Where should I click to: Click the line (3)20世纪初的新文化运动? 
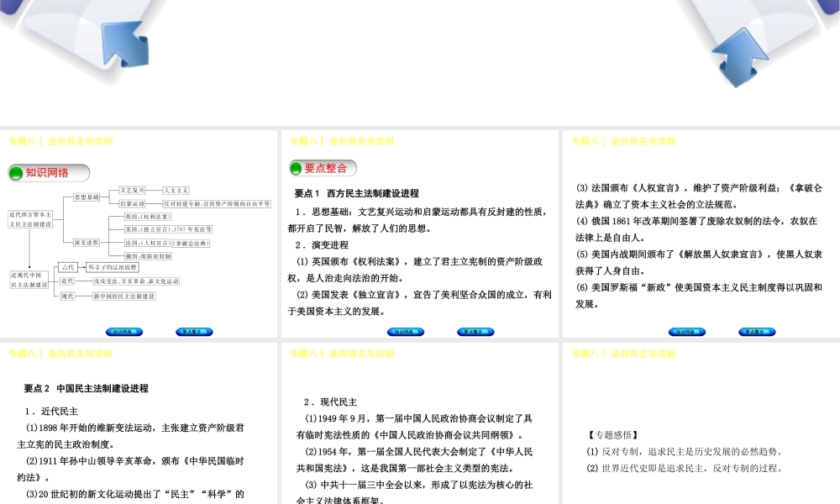click(135, 494)
